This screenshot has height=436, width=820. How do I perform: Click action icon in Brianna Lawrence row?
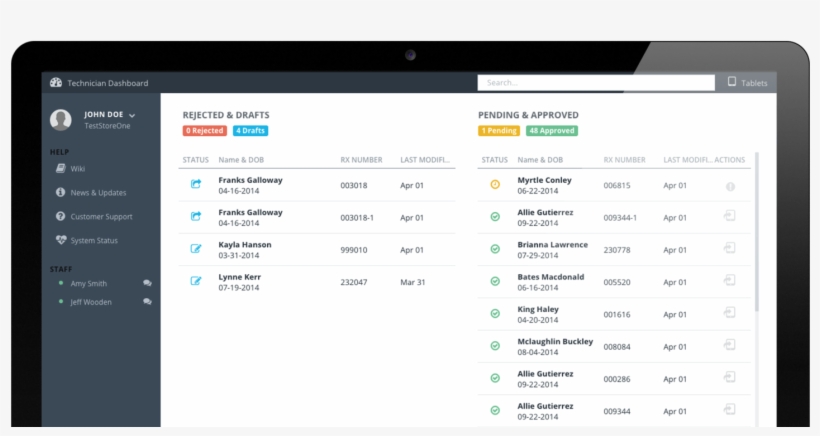(x=730, y=248)
